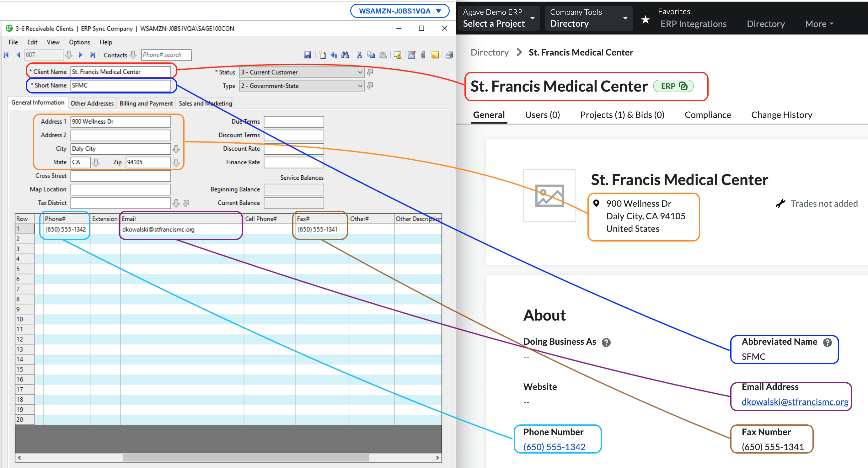The width and height of the screenshot is (868, 468).
Task: Click the binoculars Find icon
Action: click(345, 55)
